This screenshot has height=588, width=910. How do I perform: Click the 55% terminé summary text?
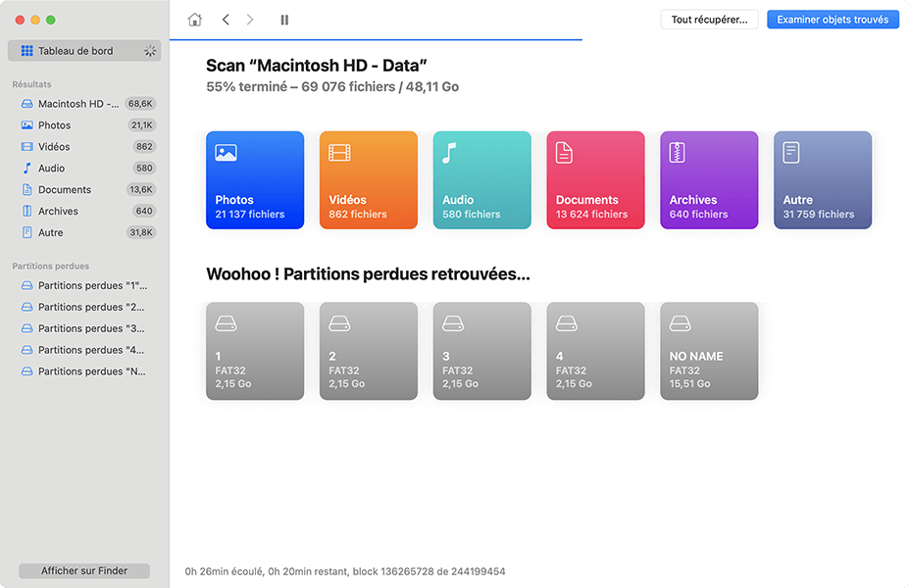[332, 87]
